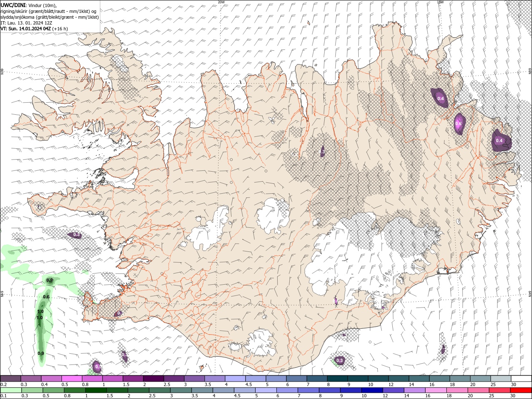
Task: Click the 0.3 label in cell south of the coast
Action: click(340, 360)
